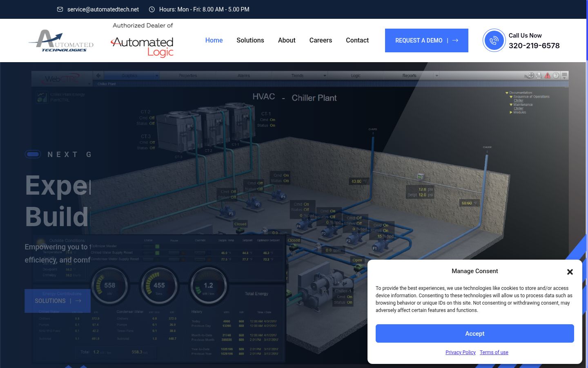Open the Terms of use link
Image resolution: width=588 pixels, height=368 pixels.
tap(494, 352)
